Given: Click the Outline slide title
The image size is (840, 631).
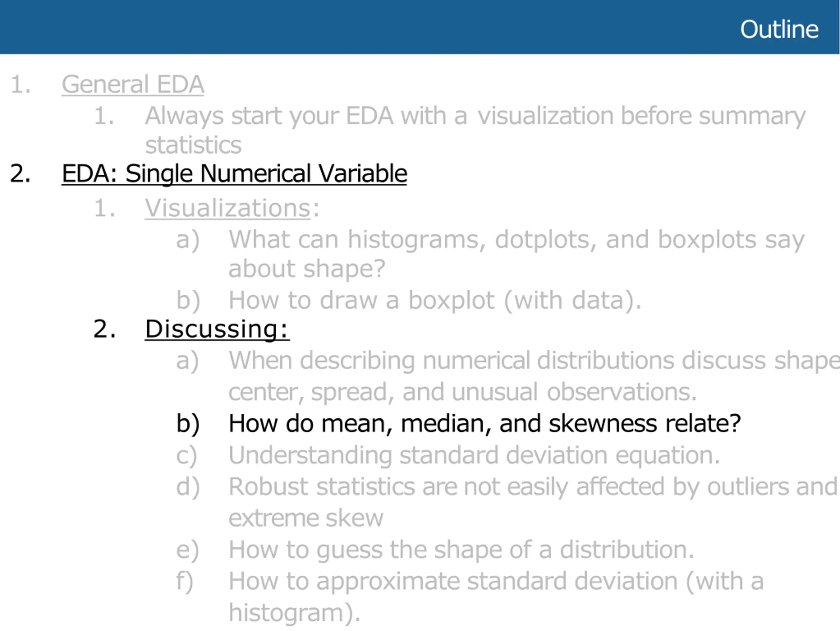Looking at the screenshot, I should coord(779,29).
